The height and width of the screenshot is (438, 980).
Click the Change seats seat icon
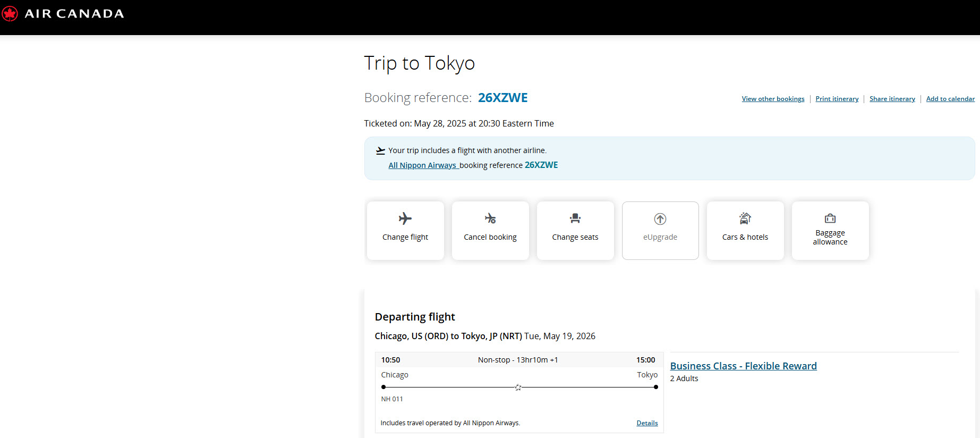pyautogui.click(x=575, y=218)
